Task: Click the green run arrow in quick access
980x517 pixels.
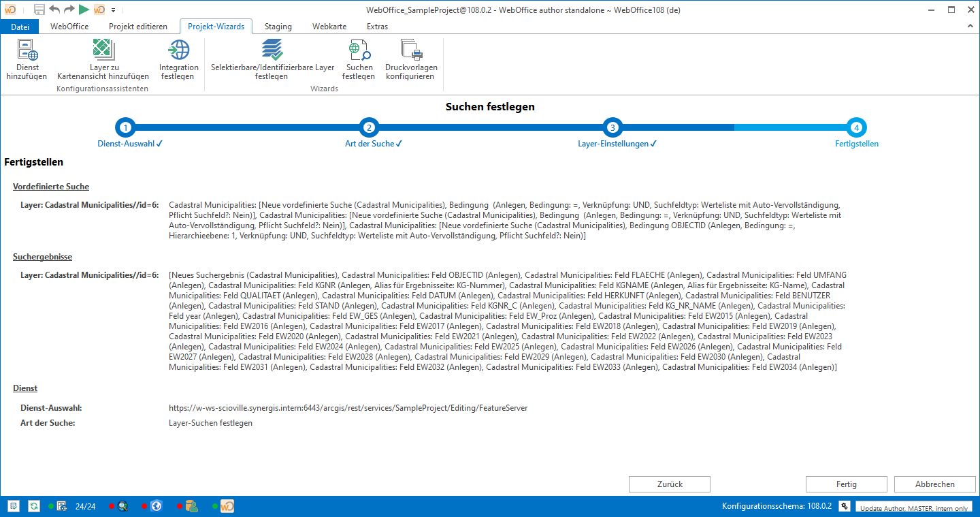Action: [x=84, y=10]
